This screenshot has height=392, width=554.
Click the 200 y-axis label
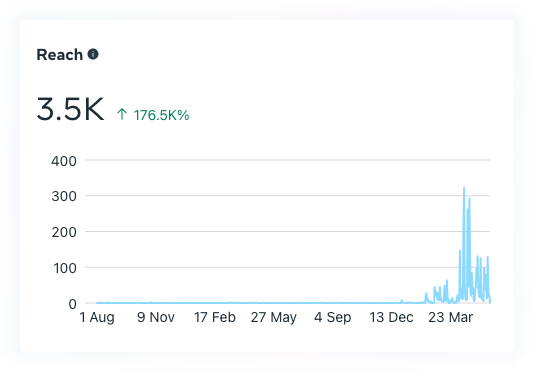tap(64, 232)
